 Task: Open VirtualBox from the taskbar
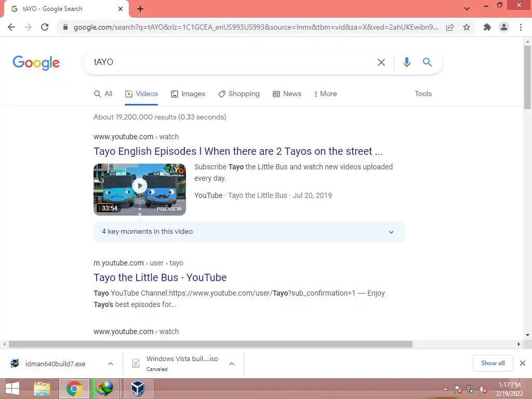click(x=137, y=389)
